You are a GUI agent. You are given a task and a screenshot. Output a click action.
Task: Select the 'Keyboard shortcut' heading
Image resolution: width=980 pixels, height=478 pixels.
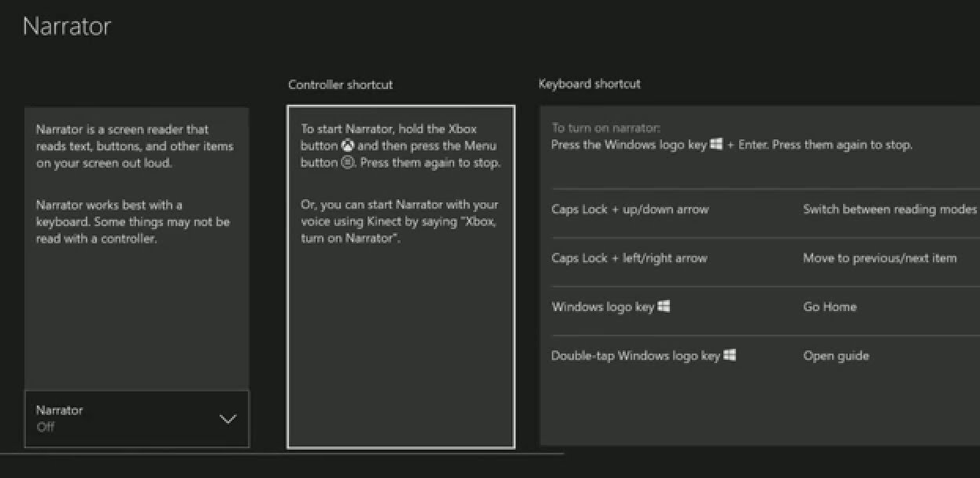(589, 83)
